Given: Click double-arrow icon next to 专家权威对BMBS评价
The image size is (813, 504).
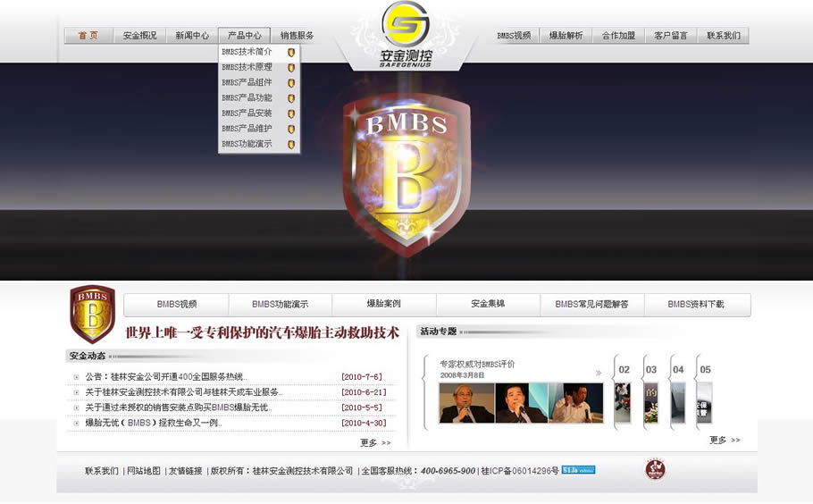Looking at the screenshot, I should 598,374.
